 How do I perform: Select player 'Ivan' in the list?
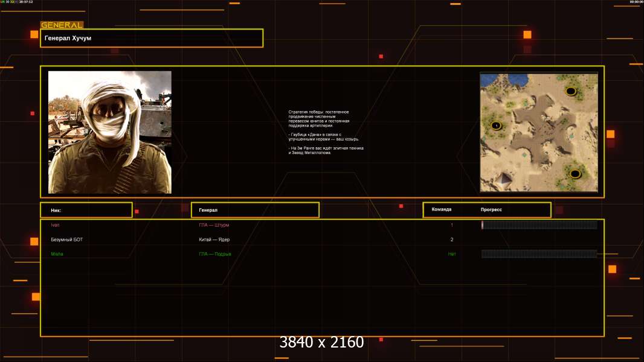click(x=55, y=225)
